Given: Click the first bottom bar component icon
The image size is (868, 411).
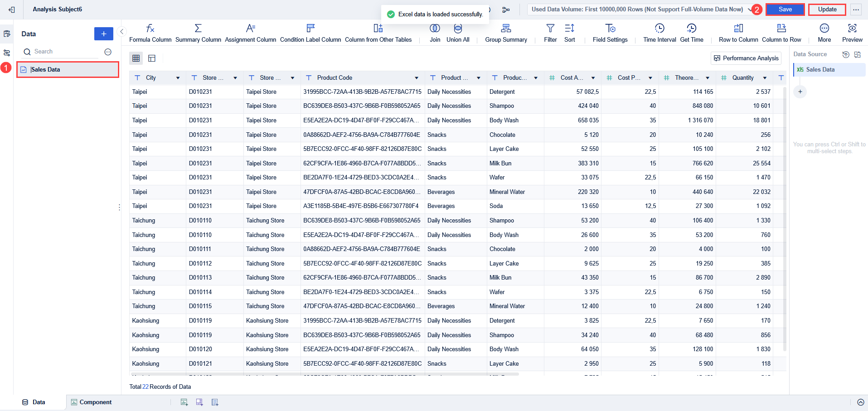Looking at the screenshot, I should (x=184, y=402).
